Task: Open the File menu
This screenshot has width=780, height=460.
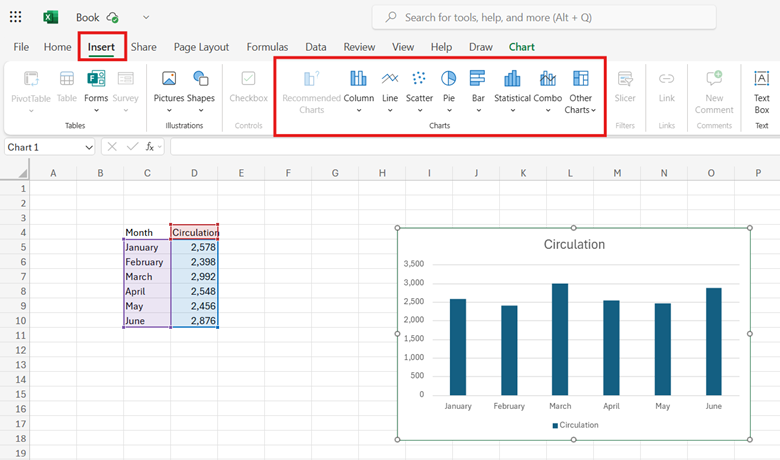Action: (x=21, y=47)
